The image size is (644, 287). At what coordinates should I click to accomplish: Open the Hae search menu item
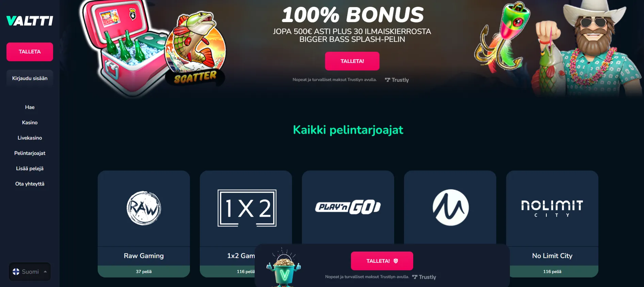tap(30, 107)
